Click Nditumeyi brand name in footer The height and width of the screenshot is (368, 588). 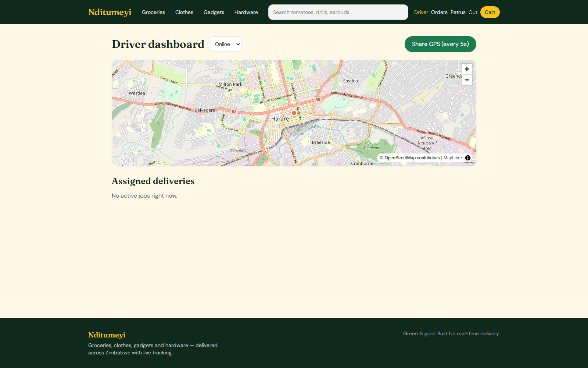click(107, 335)
